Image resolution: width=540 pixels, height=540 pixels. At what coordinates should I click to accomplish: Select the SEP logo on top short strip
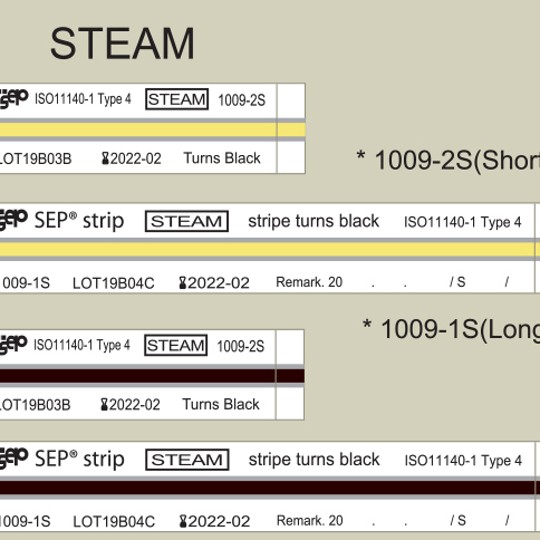tap(14, 99)
